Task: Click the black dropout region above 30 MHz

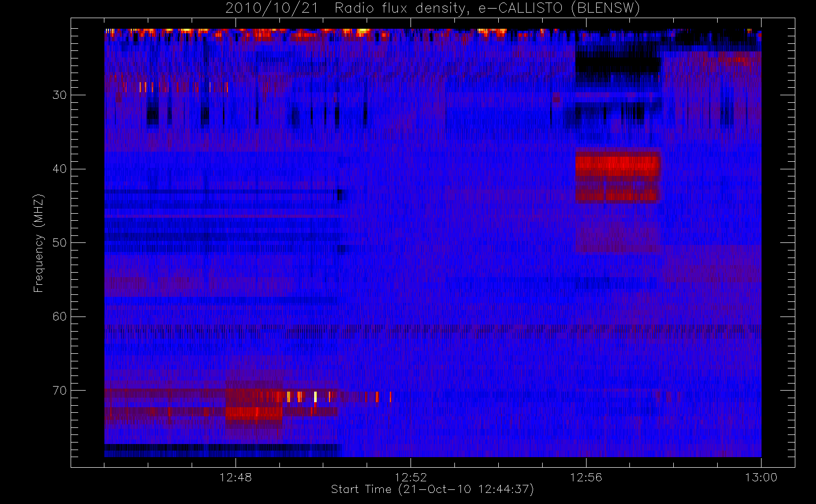Action: coord(618,65)
